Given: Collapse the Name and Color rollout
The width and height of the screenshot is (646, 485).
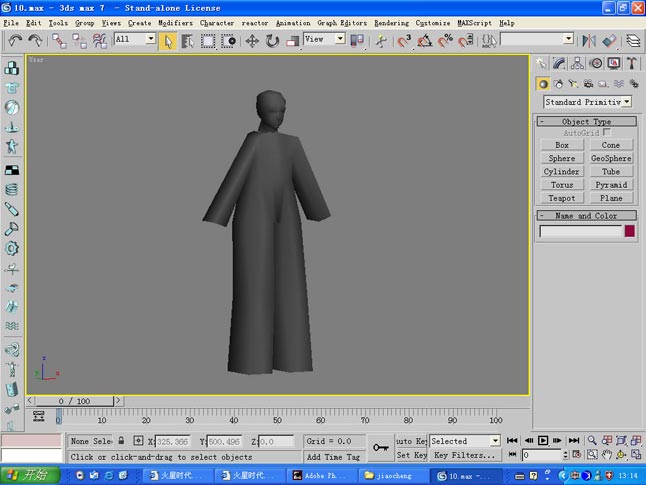Looking at the screenshot, I should pyautogui.click(x=586, y=215).
